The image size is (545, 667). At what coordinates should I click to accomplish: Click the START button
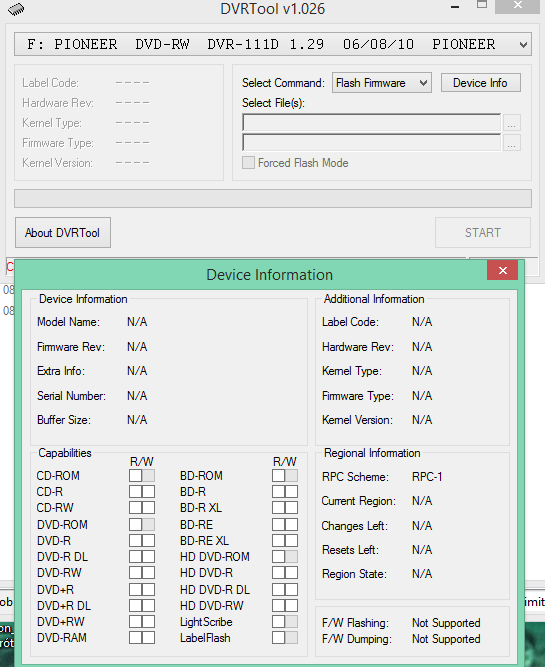(482, 233)
